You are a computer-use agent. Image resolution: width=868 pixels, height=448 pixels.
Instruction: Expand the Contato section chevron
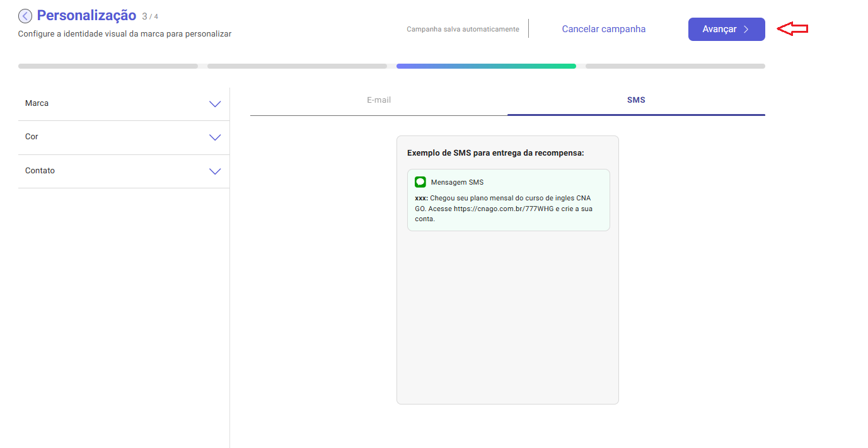point(215,171)
